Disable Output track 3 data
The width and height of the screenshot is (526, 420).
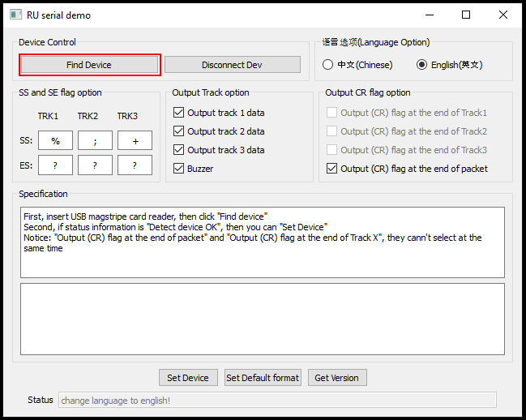(179, 150)
